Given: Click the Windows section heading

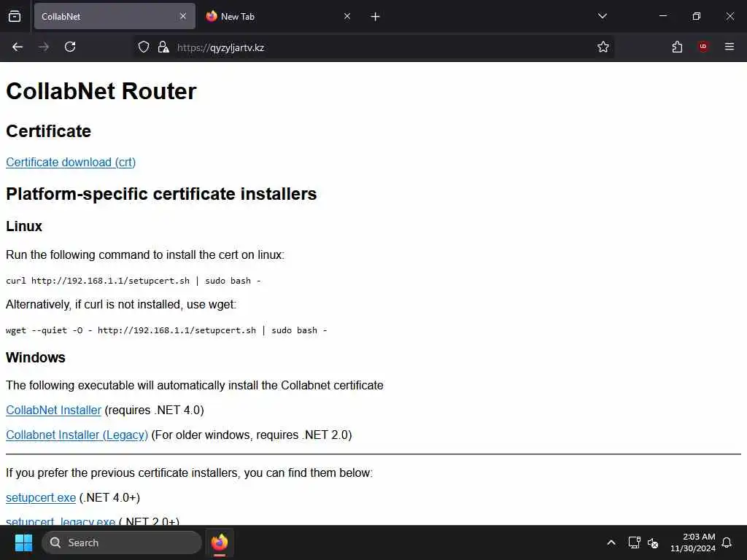Looking at the screenshot, I should [36, 357].
